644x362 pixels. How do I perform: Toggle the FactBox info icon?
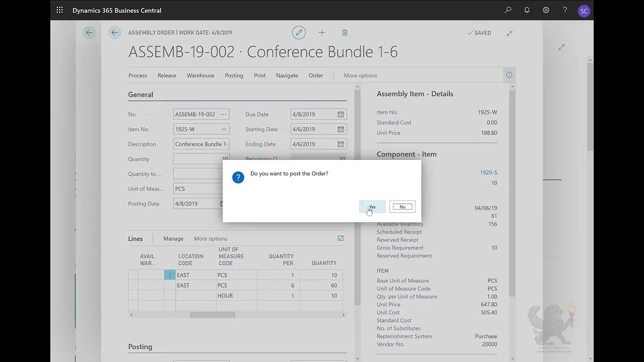pos(509,75)
